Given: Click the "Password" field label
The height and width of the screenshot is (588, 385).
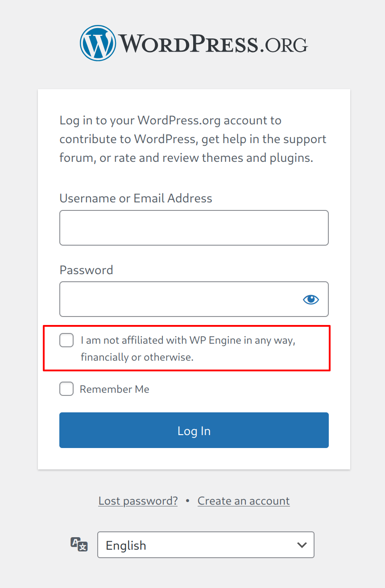Looking at the screenshot, I should (86, 270).
